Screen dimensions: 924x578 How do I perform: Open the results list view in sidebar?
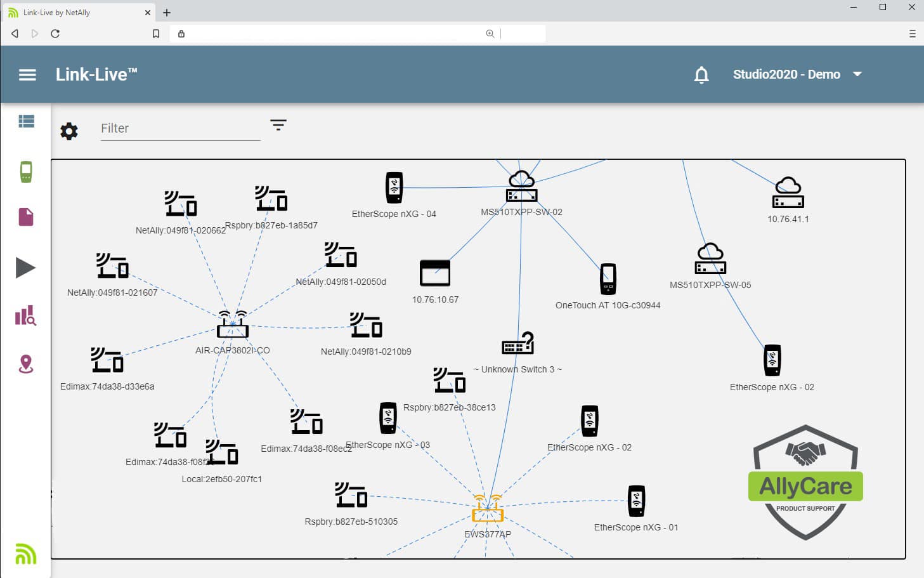(26, 121)
